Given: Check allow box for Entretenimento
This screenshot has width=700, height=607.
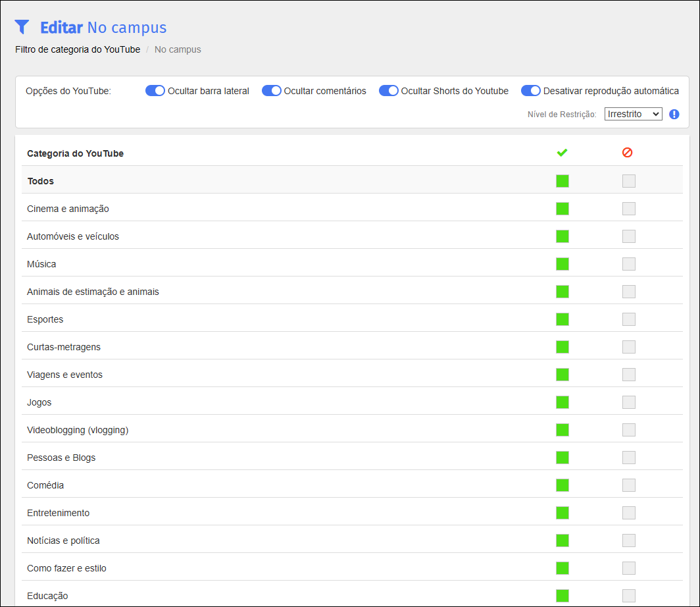Looking at the screenshot, I should tap(562, 514).
